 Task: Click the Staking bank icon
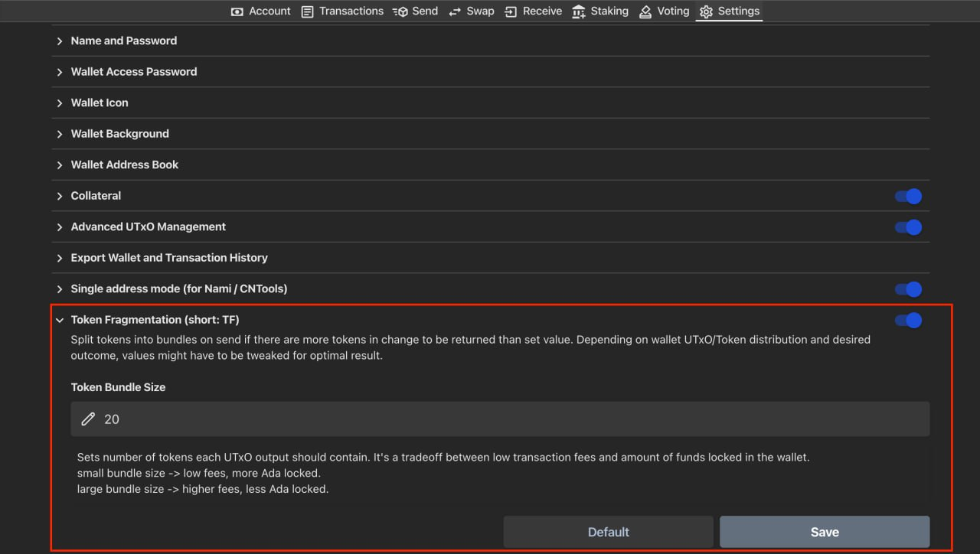click(579, 11)
